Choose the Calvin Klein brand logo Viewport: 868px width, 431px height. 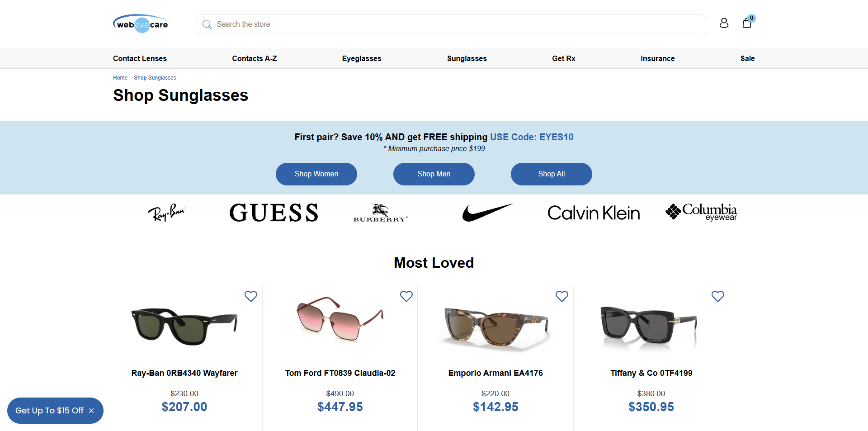pos(593,213)
